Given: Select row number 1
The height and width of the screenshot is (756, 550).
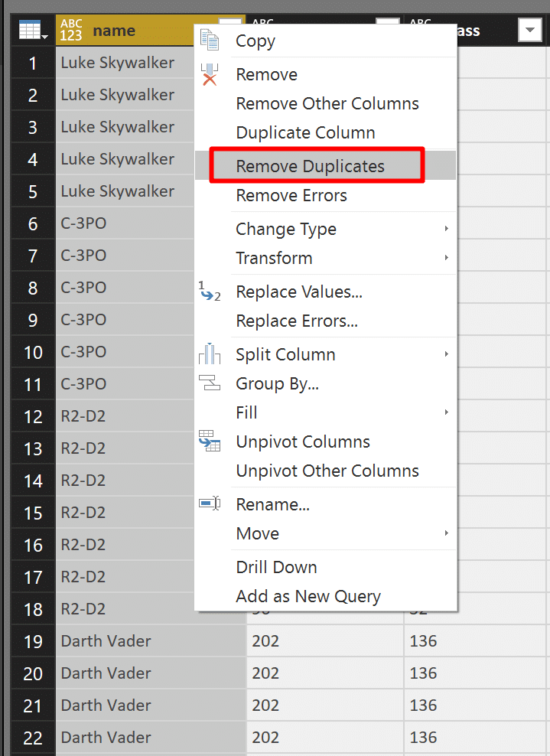Looking at the screenshot, I should [33, 63].
